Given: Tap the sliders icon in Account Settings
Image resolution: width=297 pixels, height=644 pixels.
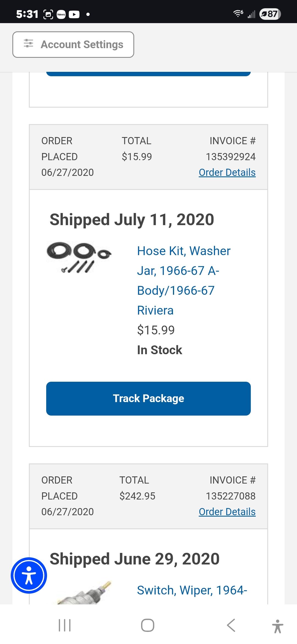Looking at the screenshot, I should coord(28,43).
